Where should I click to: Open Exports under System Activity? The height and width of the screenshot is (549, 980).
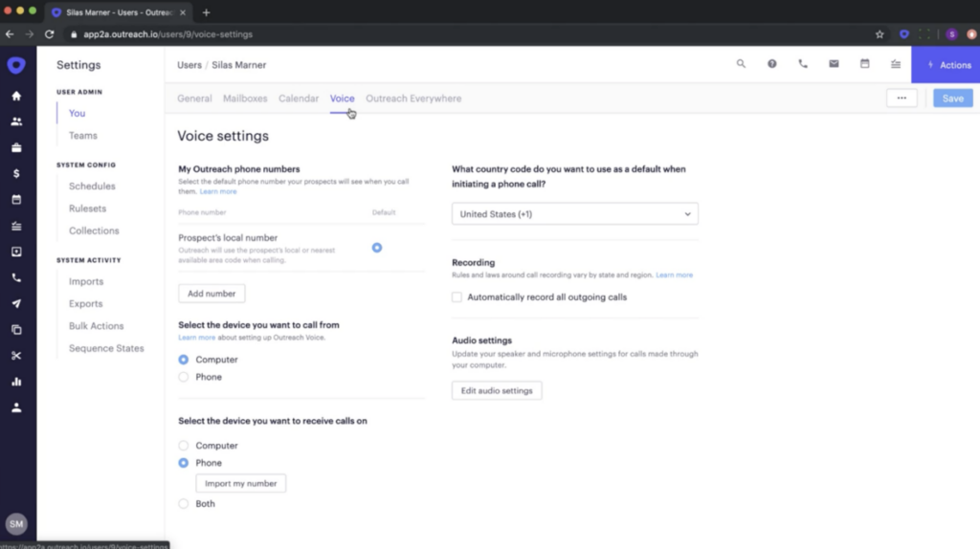(85, 304)
